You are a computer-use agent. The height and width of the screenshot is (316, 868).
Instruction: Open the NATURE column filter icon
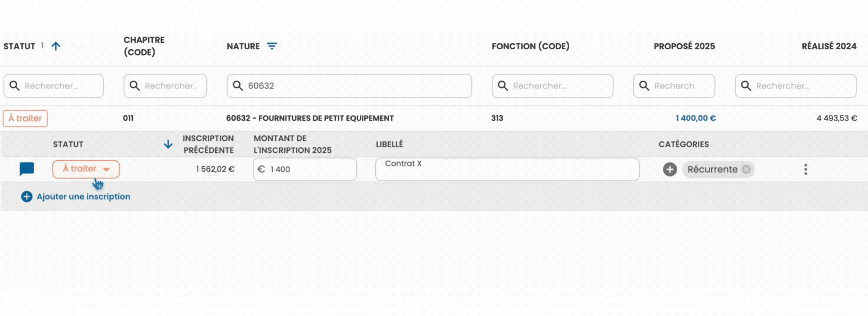tap(272, 46)
